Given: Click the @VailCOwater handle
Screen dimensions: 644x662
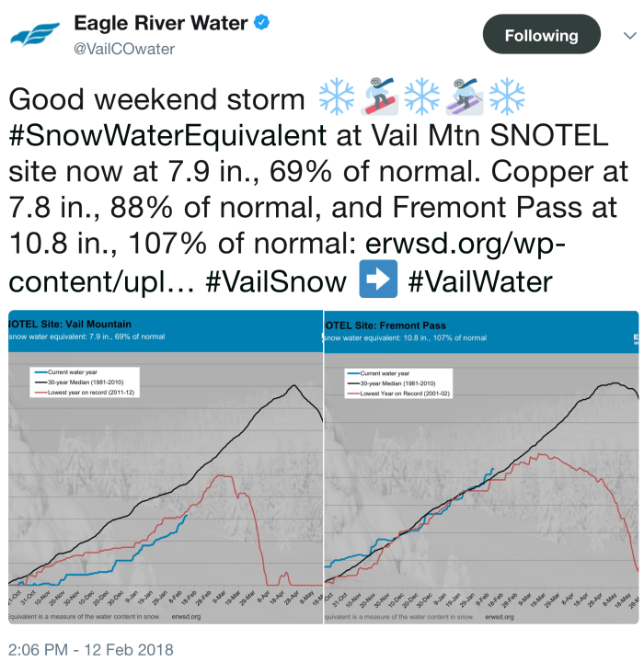Looking at the screenshot, I should point(124,48).
